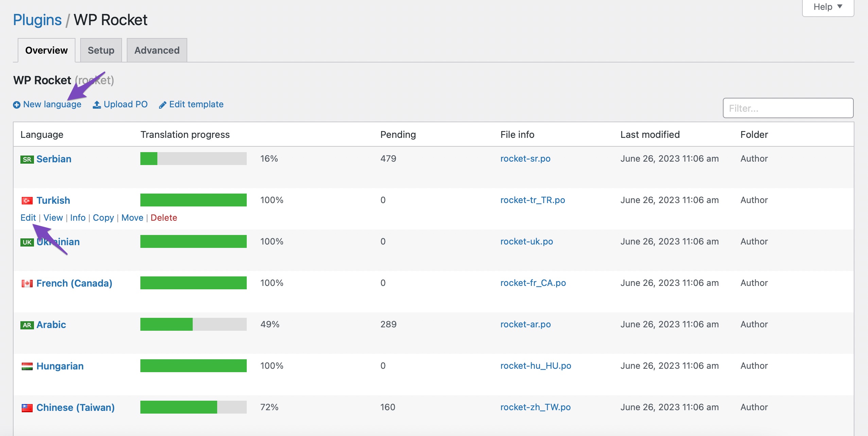Focus the Filter input field
Viewport: 868px width, 436px height.
(x=788, y=108)
